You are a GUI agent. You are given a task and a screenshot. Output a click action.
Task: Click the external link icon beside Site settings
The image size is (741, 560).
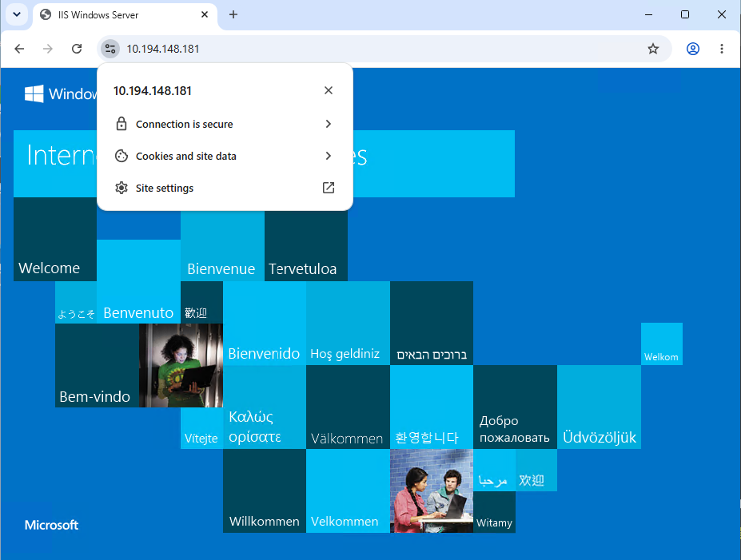coord(329,188)
